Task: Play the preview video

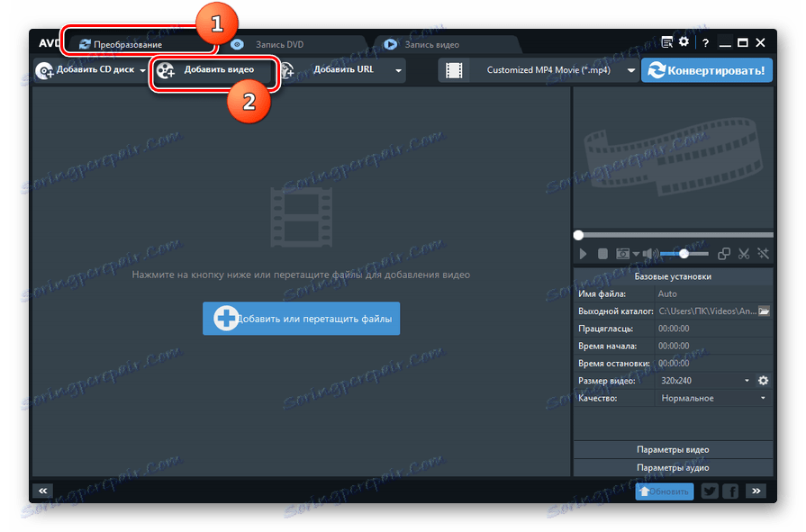Action: coord(583,254)
